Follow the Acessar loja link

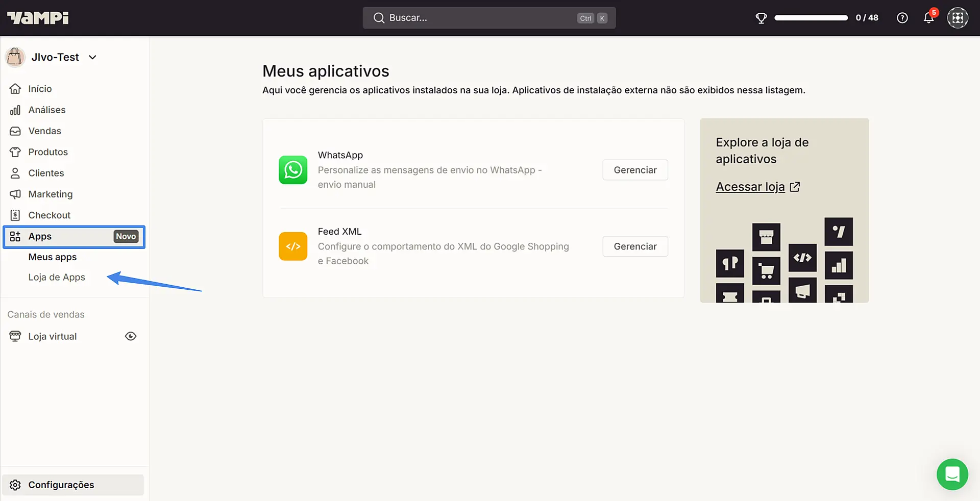pyautogui.click(x=750, y=187)
